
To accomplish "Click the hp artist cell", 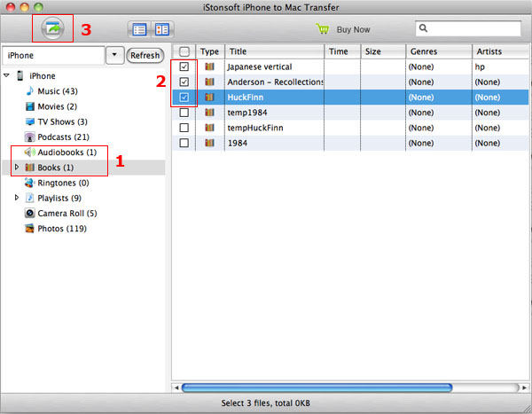I will point(480,66).
